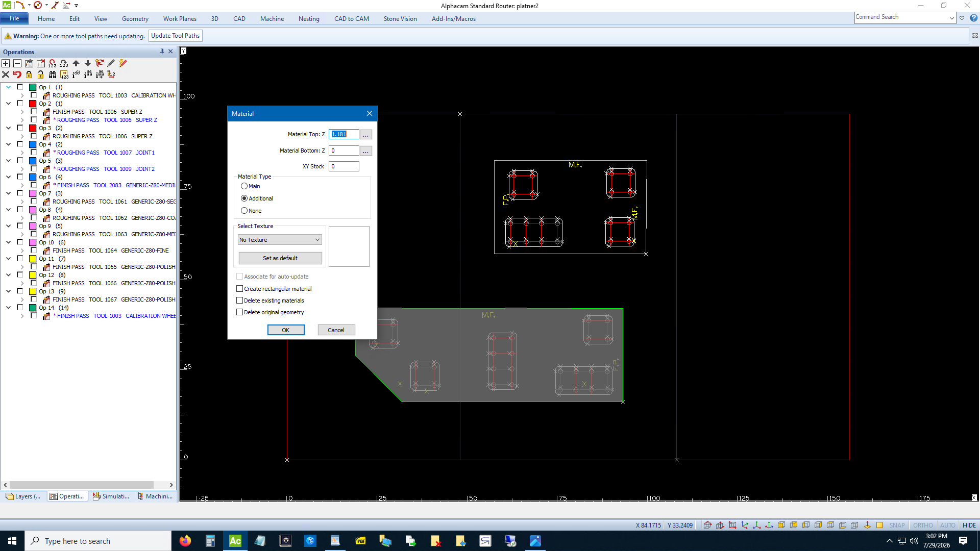Click the yellow color swatch of Op 11
980x551 pixels.
(33, 259)
